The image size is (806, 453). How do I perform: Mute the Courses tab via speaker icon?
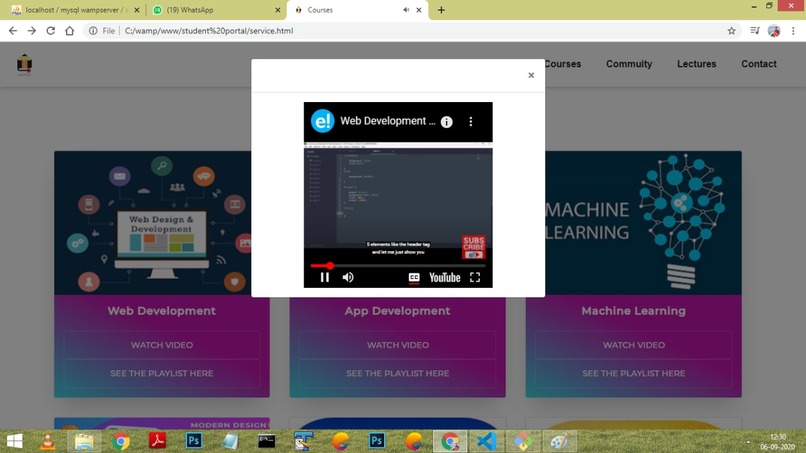pyautogui.click(x=406, y=10)
